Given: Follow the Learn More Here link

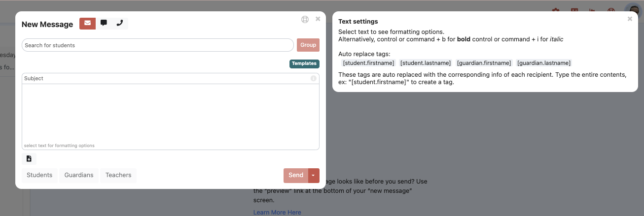Looking at the screenshot, I should (277, 213).
